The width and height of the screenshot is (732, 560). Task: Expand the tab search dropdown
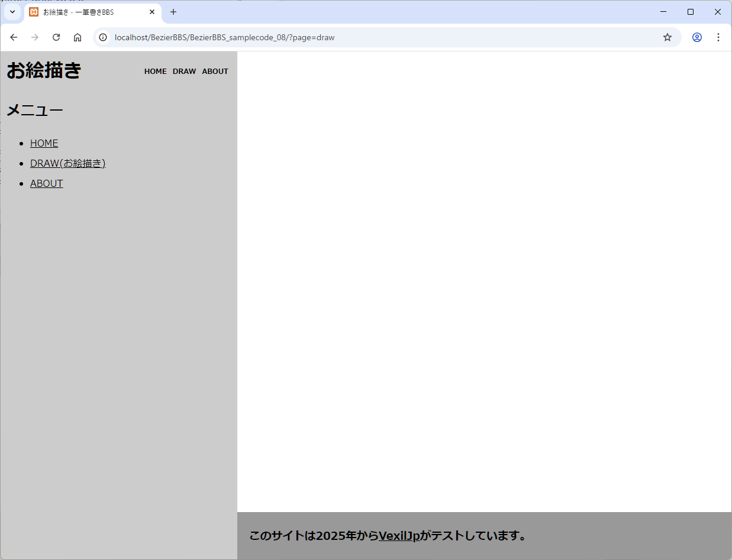(12, 12)
